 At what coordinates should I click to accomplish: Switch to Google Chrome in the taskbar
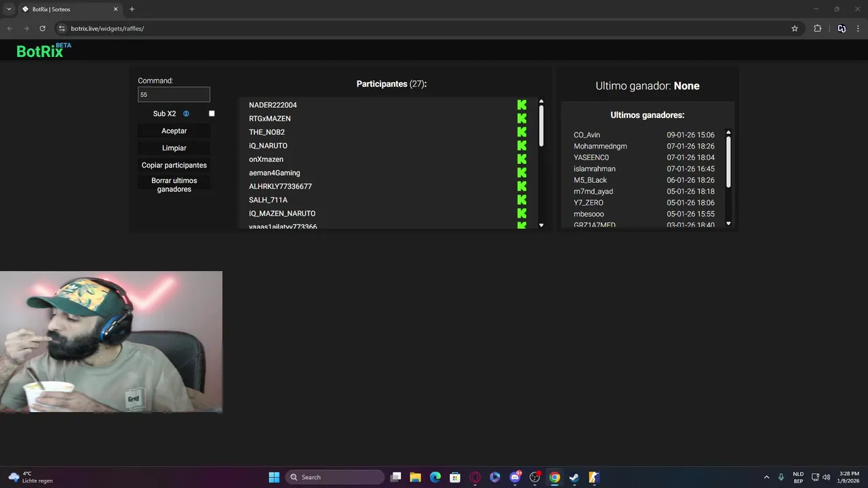pyautogui.click(x=555, y=477)
